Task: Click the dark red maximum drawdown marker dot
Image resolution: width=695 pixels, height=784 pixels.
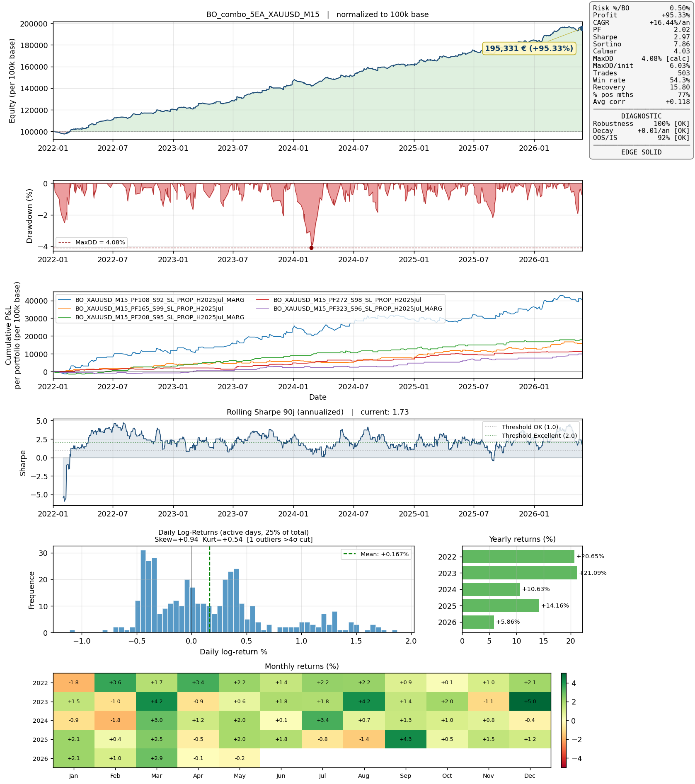Action: point(311,248)
